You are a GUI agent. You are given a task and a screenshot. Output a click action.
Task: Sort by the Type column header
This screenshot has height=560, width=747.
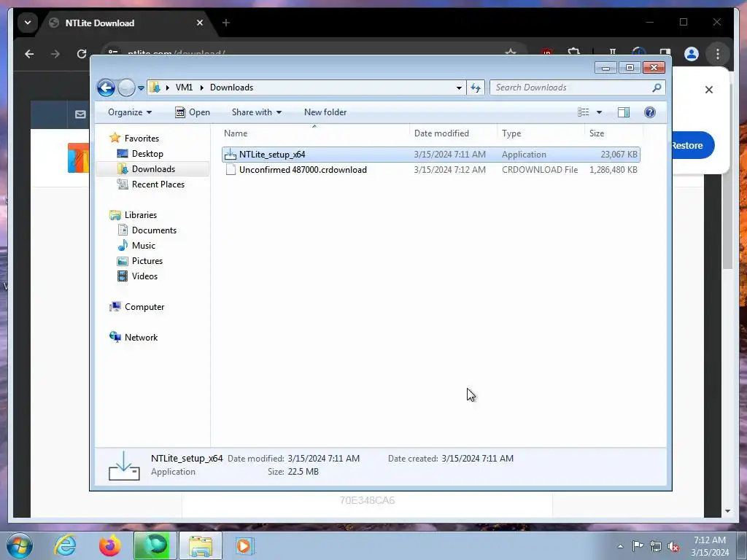541,133
